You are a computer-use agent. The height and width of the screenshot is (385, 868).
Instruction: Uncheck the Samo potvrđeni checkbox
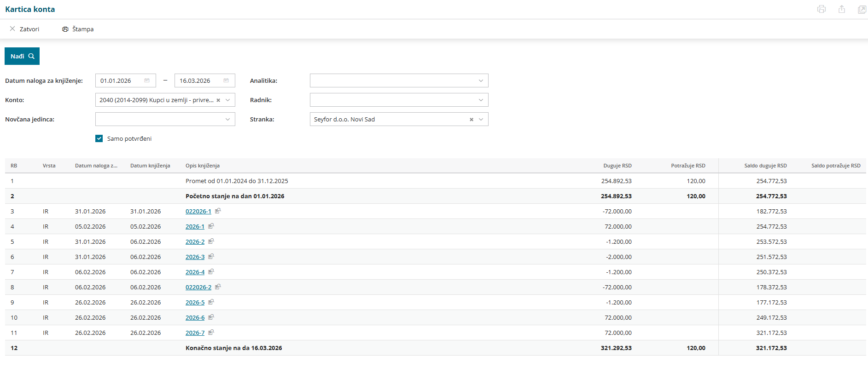point(99,138)
